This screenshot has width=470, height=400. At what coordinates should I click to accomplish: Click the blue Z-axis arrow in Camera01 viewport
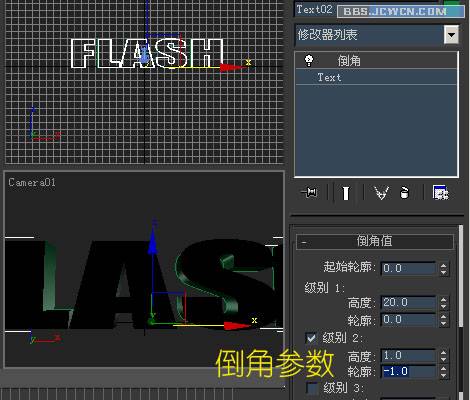click(x=152, y=242)
